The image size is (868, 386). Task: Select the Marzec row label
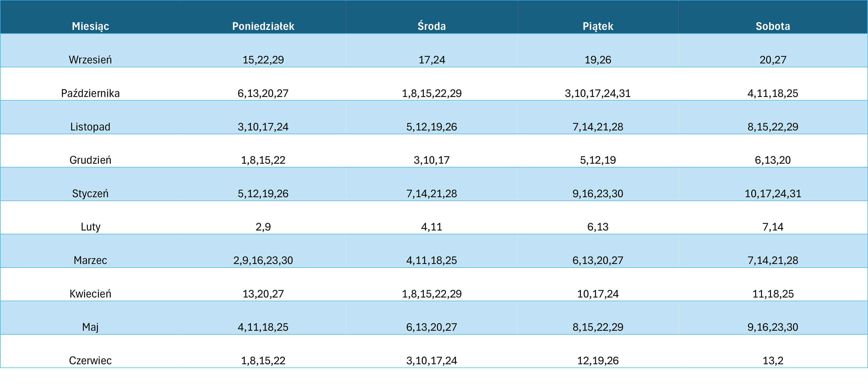coord(90,260)
